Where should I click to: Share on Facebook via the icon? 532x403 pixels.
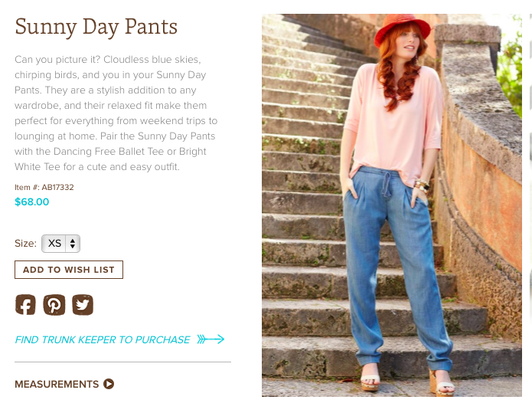[x=25, y=305]
